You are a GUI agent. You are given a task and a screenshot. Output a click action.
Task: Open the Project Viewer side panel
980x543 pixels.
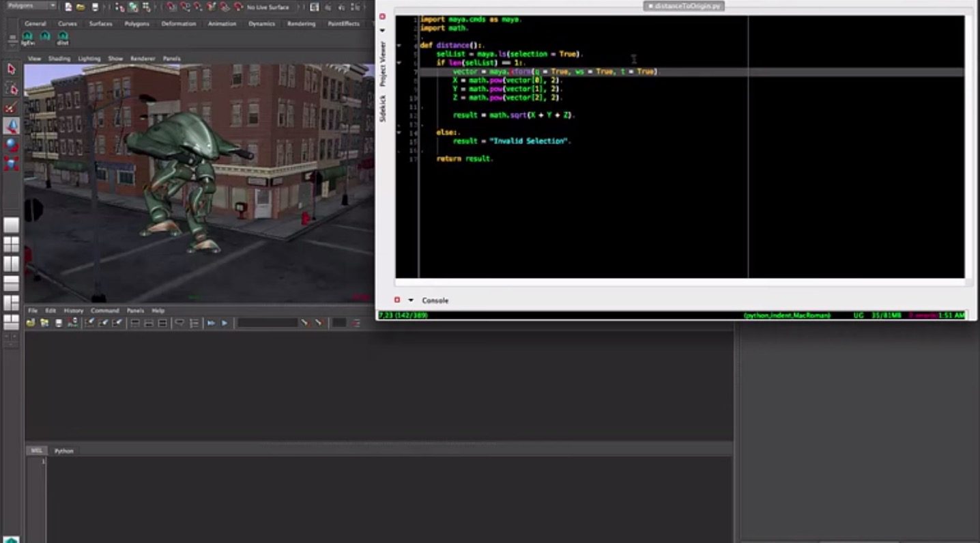383,64
